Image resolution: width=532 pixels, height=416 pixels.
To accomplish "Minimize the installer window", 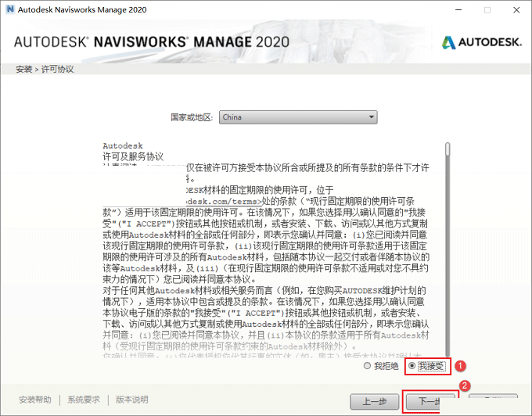I will click(458, 10).
